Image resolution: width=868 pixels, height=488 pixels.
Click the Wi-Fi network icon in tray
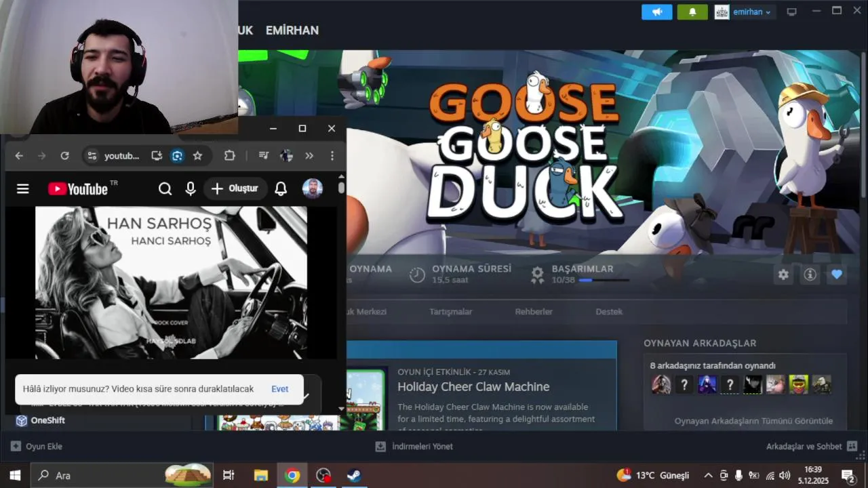(x=770, y=475)
